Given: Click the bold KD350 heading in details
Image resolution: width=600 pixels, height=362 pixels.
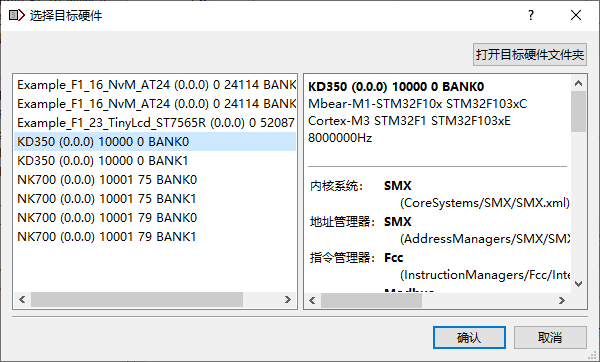Looking at the screenshot, I should (x=396, y=87).
